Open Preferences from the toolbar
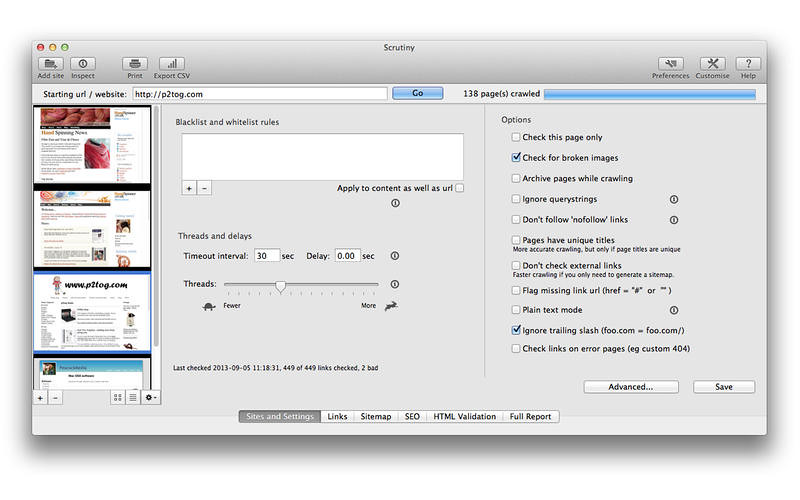The width and height of the screenshot is (800, 500). click(x=670, y=64)
